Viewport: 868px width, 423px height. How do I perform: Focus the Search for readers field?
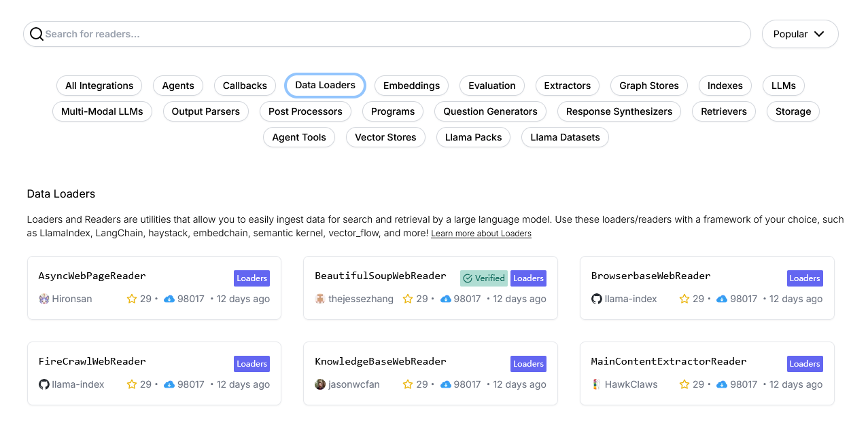point(394,34)
